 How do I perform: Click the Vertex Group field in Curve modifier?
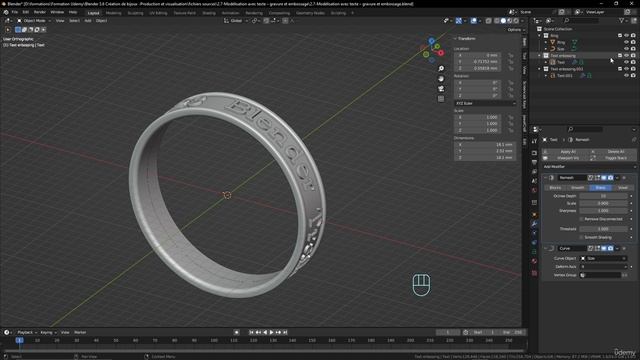coord(600,275)
